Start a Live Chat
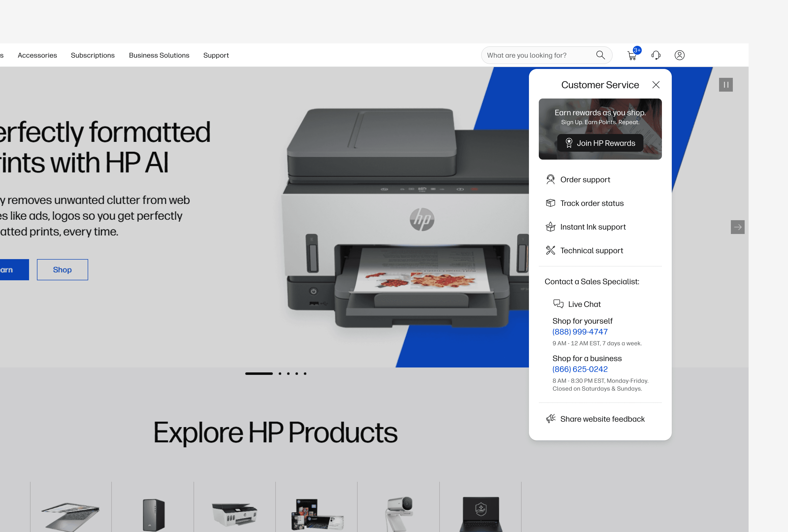This screenshot has width=788, height=532. 584,304
